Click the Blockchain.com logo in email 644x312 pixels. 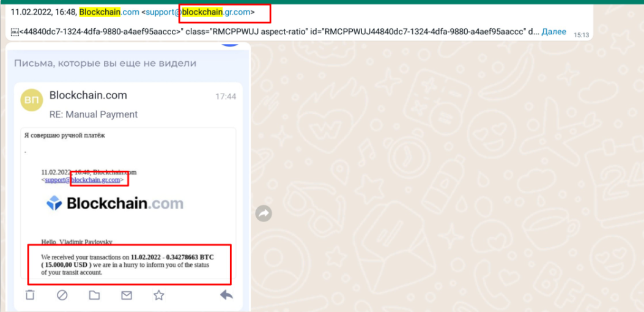114,204
